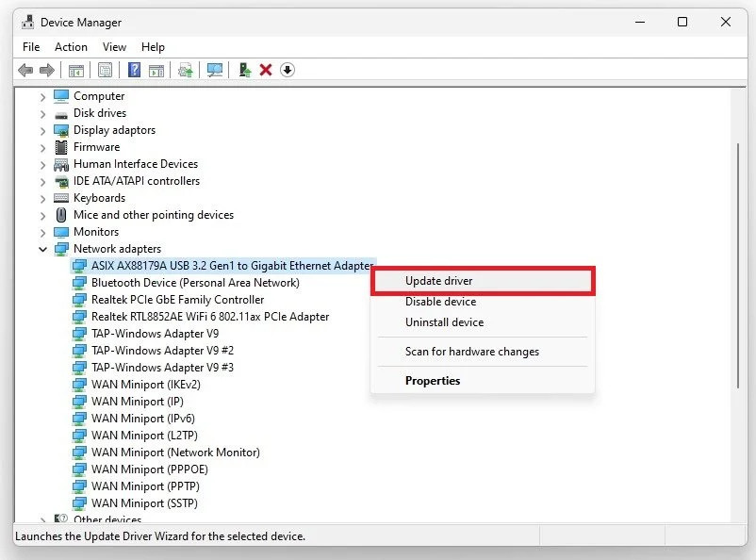This screenshot has width=756, height=560.
Task: Choose Scan for hardware changes in context menu
Action: pyautogui.click(x=483, y=352)
